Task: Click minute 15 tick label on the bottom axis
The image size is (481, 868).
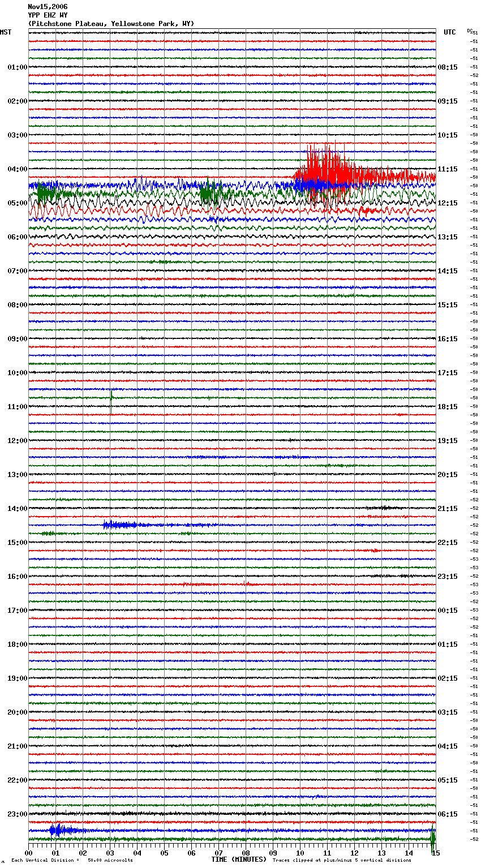Action: coord(436,853)
